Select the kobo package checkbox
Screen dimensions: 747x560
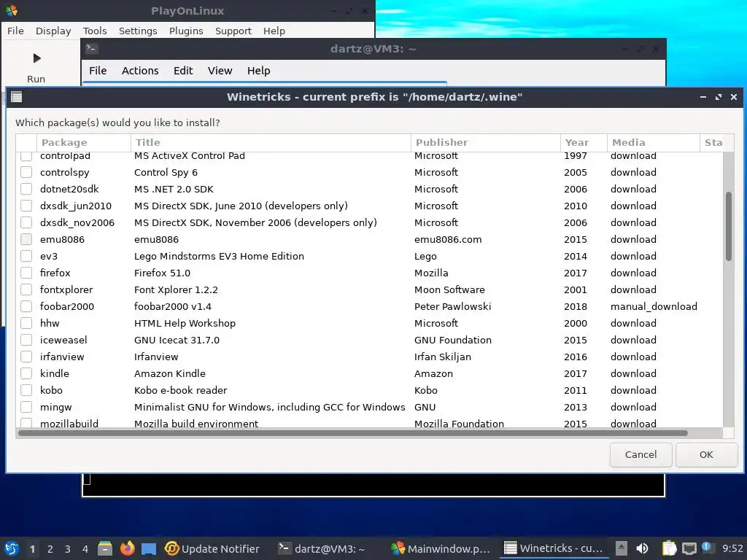coord(26,390)
